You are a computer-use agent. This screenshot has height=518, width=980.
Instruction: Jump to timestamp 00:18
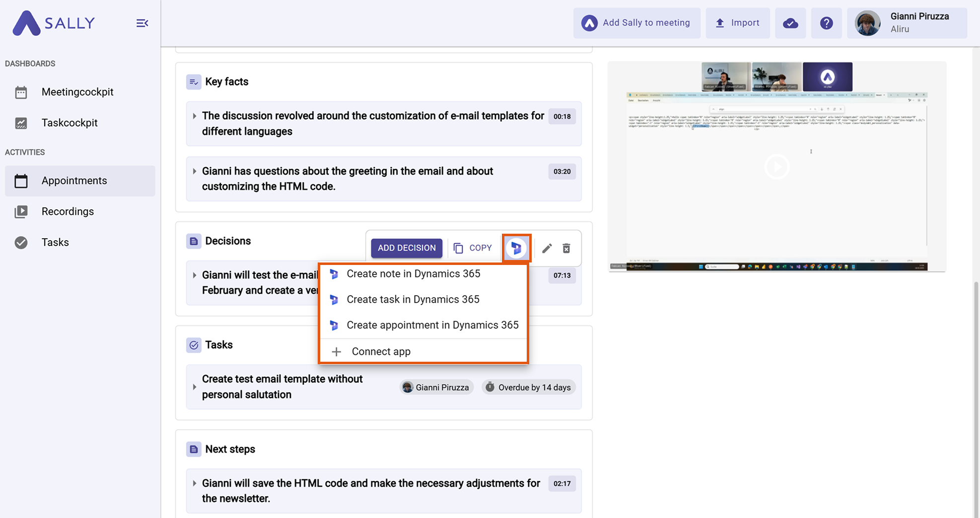562,117
